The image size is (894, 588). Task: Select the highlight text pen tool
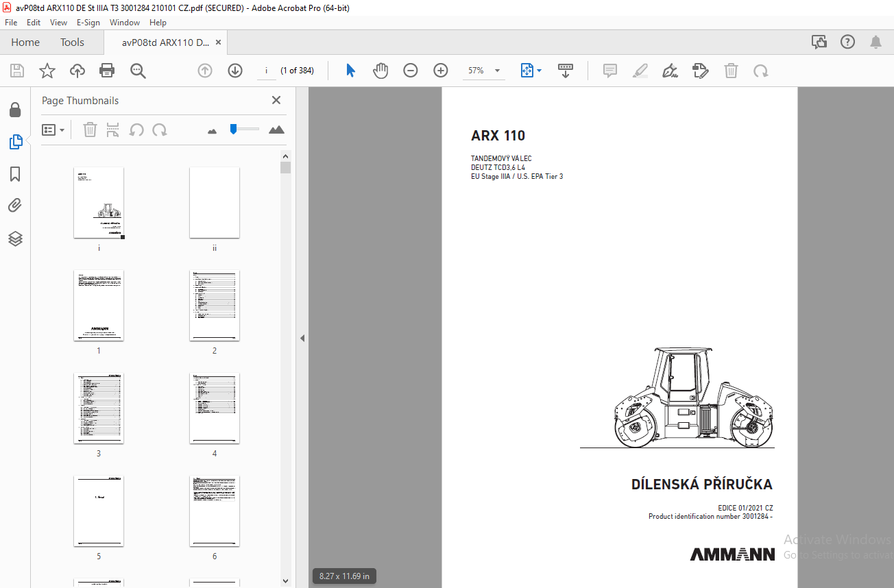point(640,71)
